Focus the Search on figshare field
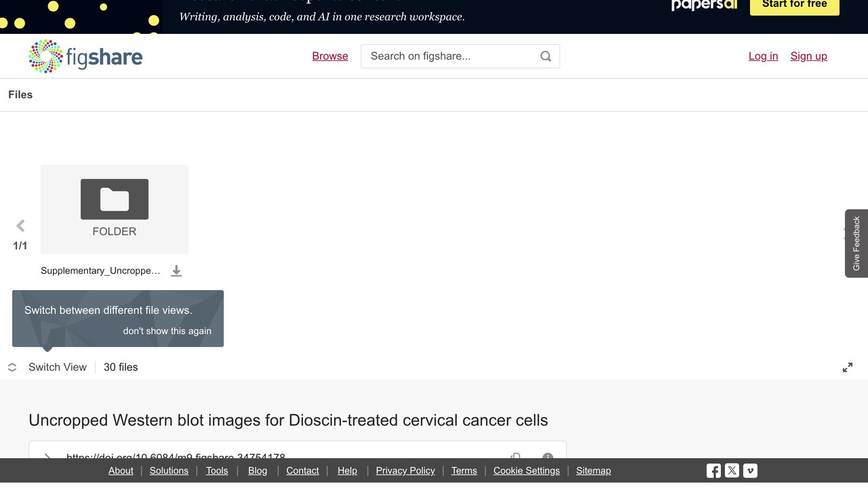 pyautogui.click(x=451, y=56)
